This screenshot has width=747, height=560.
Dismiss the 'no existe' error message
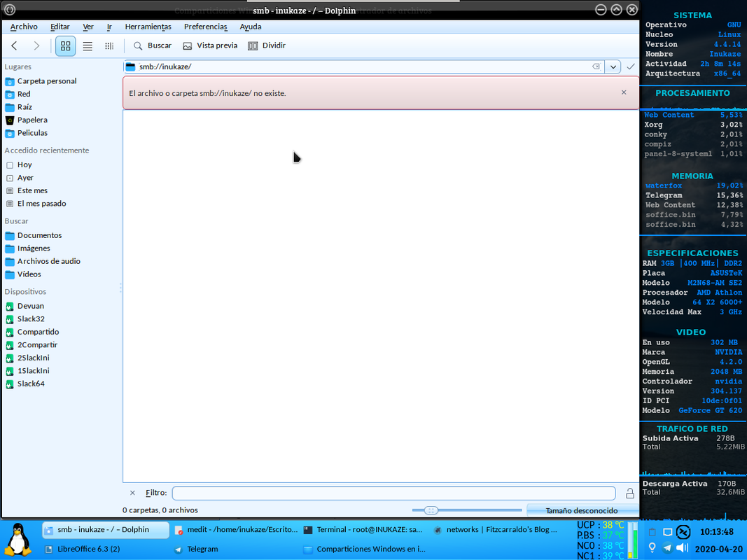624,92
